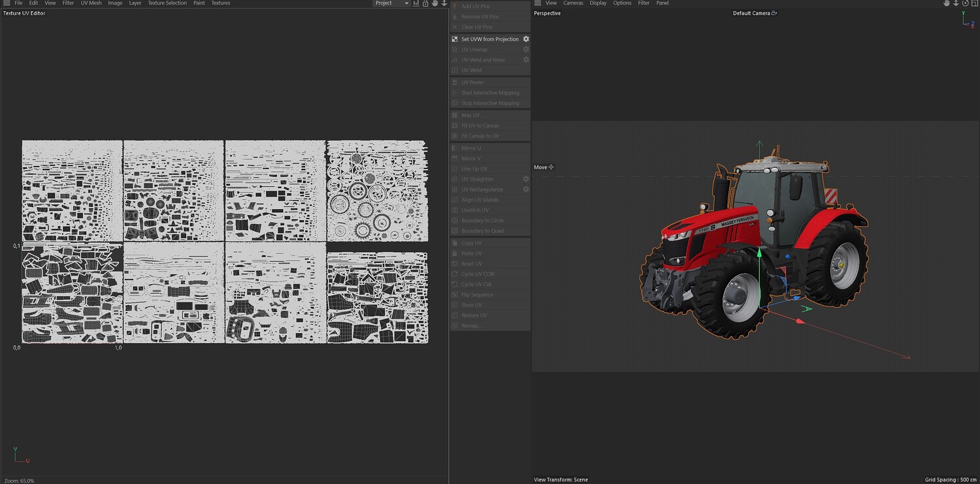The height and width of the screenshot is (484, 980).
Task: Open Set UVW from Projection settings gear
Action: [526, 39]
